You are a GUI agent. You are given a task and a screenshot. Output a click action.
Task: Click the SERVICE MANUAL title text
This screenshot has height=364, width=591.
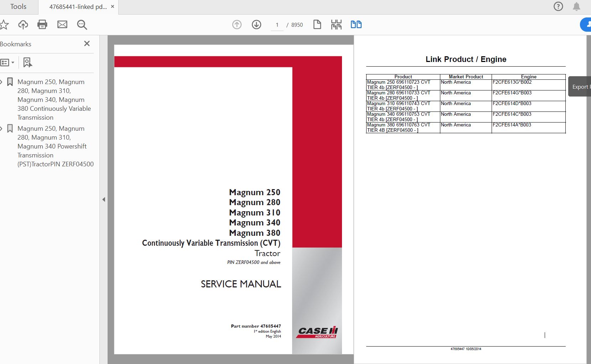point(241,284)
